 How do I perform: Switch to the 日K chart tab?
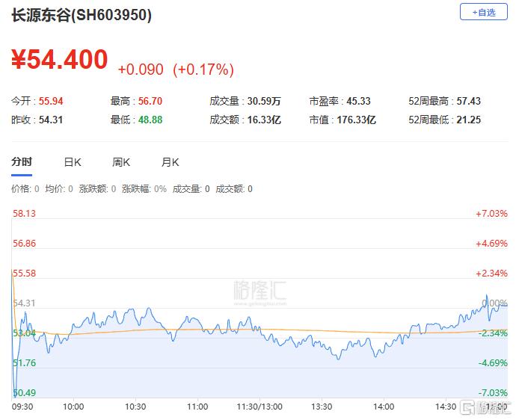[x=73, y=162]
